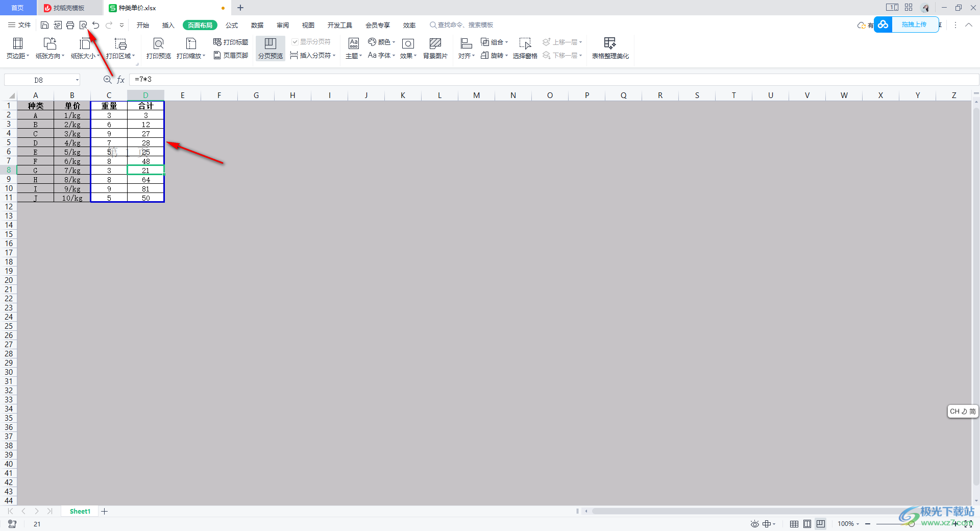980x531 pixels.
Task: Toggle the 显示分页符 checkbox
Action: 311,42
